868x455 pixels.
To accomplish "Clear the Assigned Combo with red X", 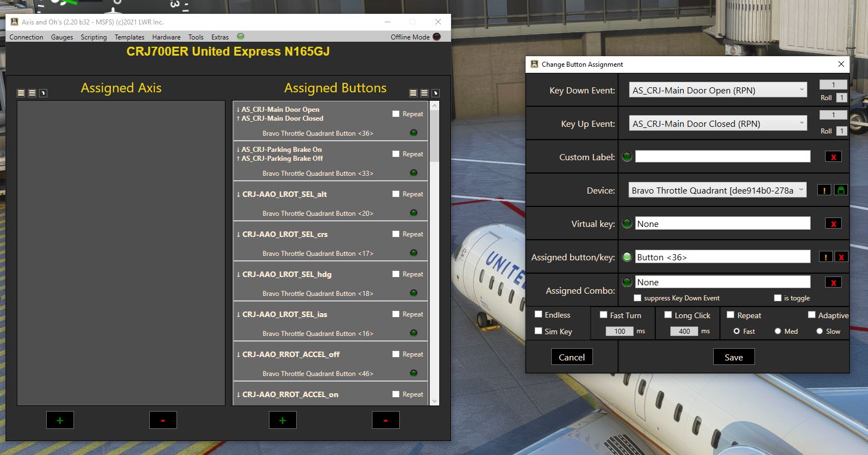I will [833, 283].
